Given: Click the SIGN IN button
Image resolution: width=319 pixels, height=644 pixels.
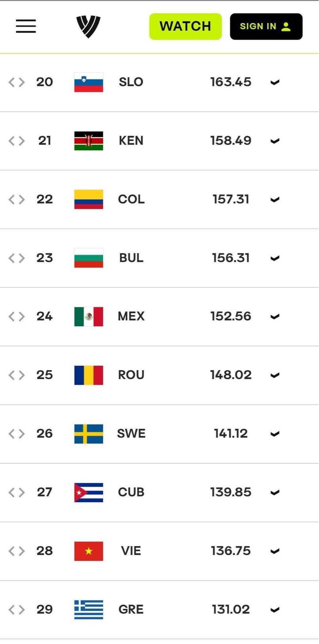Looking at the screenshot, I should 266,26.
